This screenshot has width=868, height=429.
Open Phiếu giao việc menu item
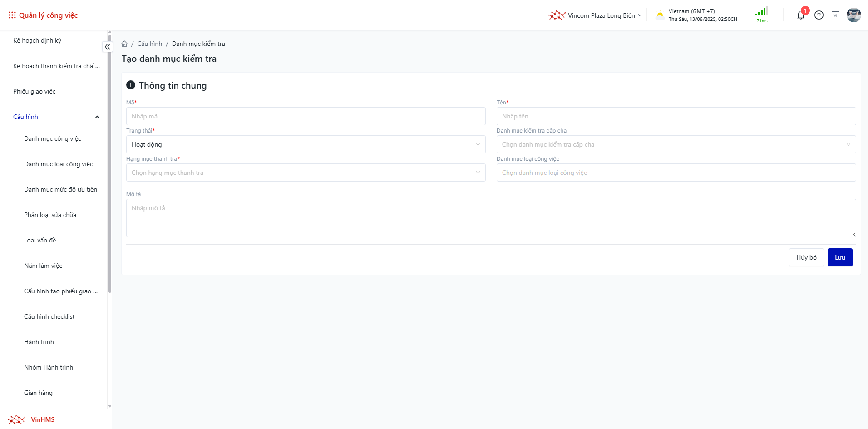pos(35,91)
